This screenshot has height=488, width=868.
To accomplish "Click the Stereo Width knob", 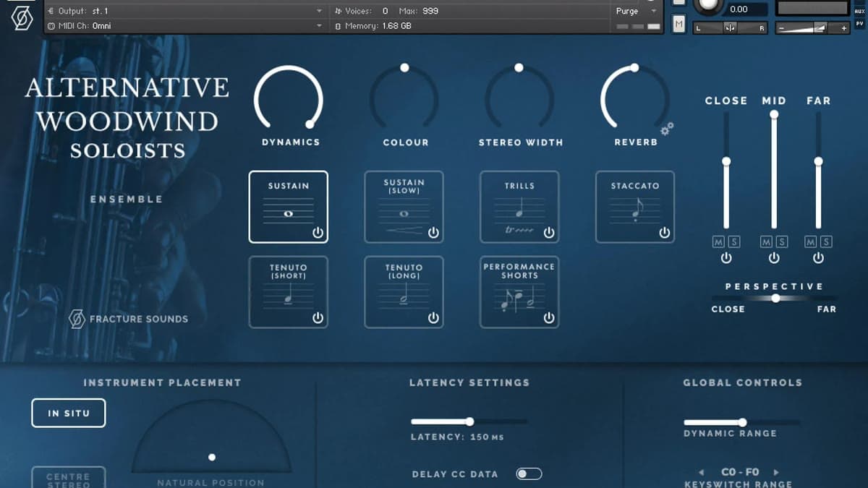I will coord(519,99).
